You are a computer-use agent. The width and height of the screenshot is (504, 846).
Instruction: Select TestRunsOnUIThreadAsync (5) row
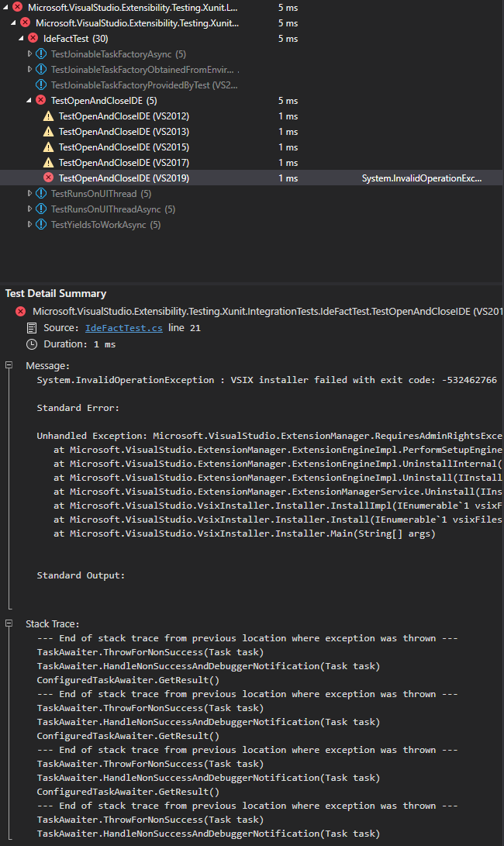(251, 209)
